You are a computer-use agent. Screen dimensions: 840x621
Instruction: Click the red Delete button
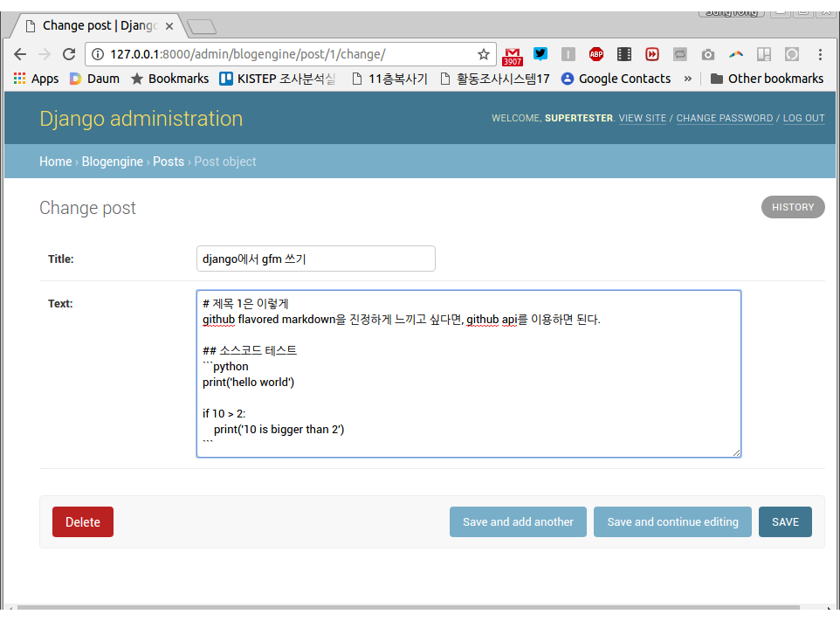pos(82,522)
